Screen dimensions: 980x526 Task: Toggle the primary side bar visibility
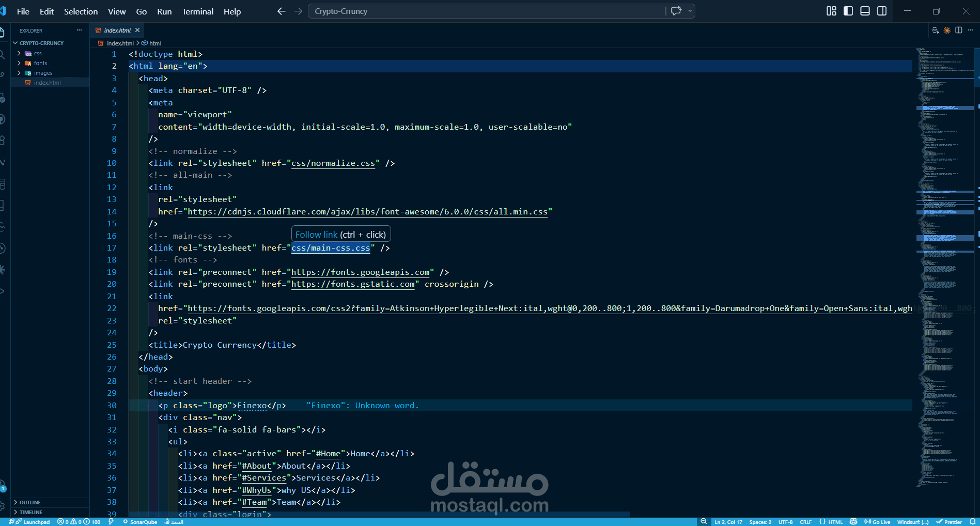pyautogui.click(x=848, y=11)
